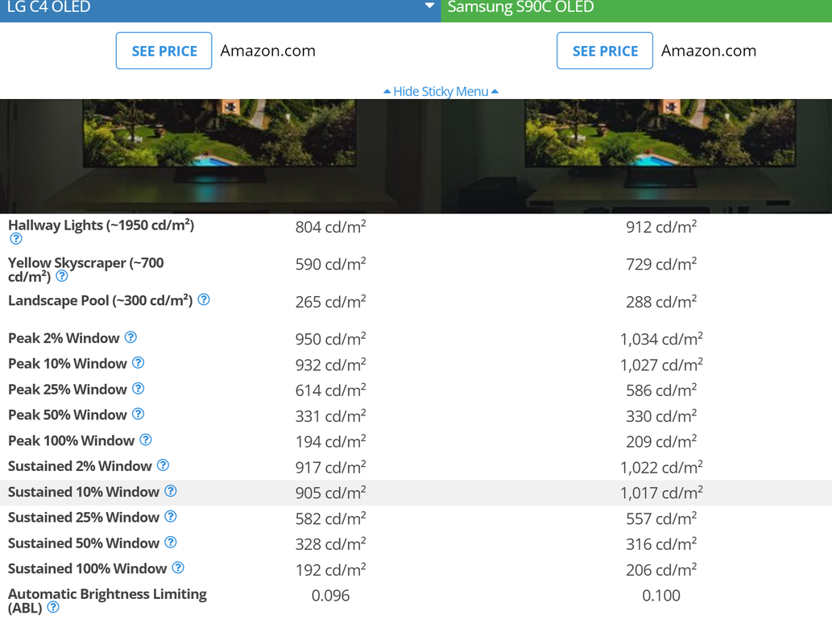
Task: Show info for Peak 10% Window
Action: [138, 363]
